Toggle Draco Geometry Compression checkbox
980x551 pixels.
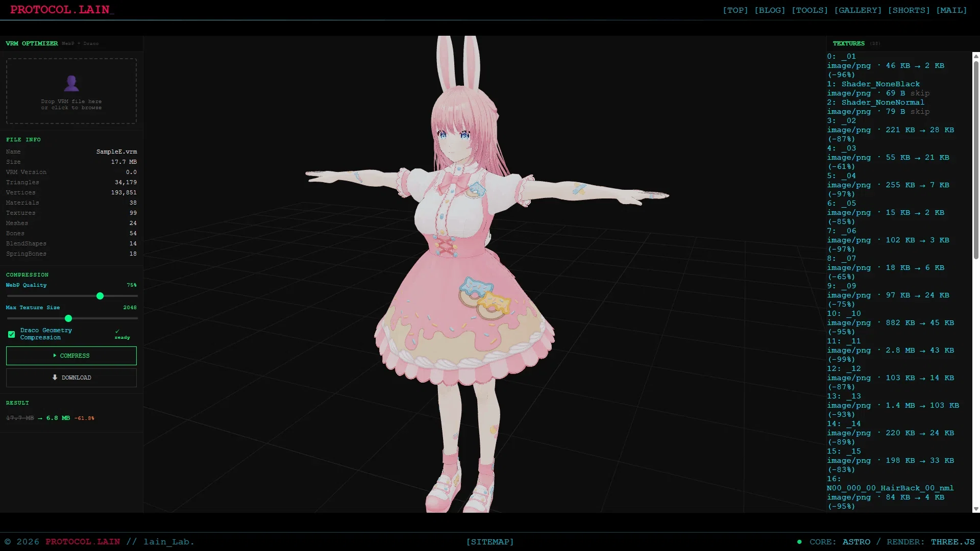(x=11, y=334)
